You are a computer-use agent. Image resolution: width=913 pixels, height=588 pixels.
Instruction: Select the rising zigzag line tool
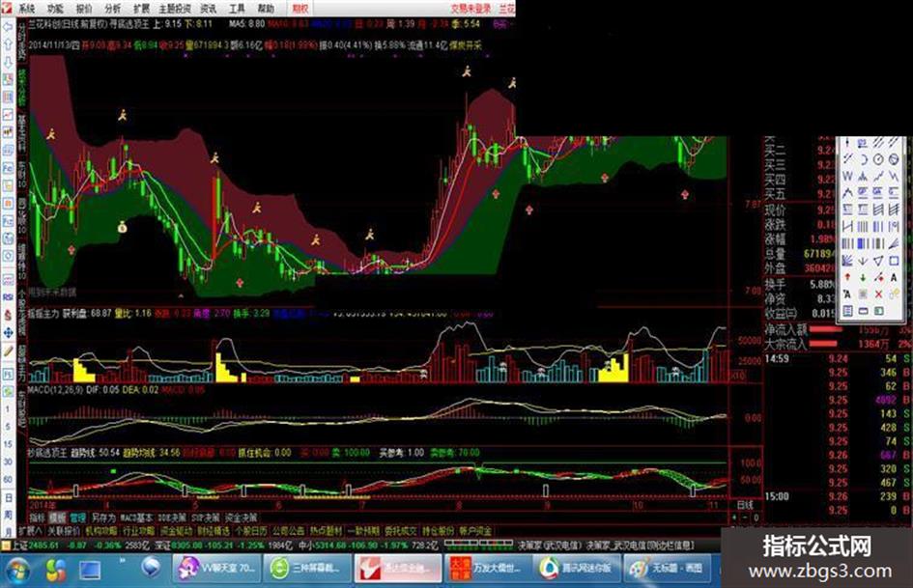click(x=878, y=176)
